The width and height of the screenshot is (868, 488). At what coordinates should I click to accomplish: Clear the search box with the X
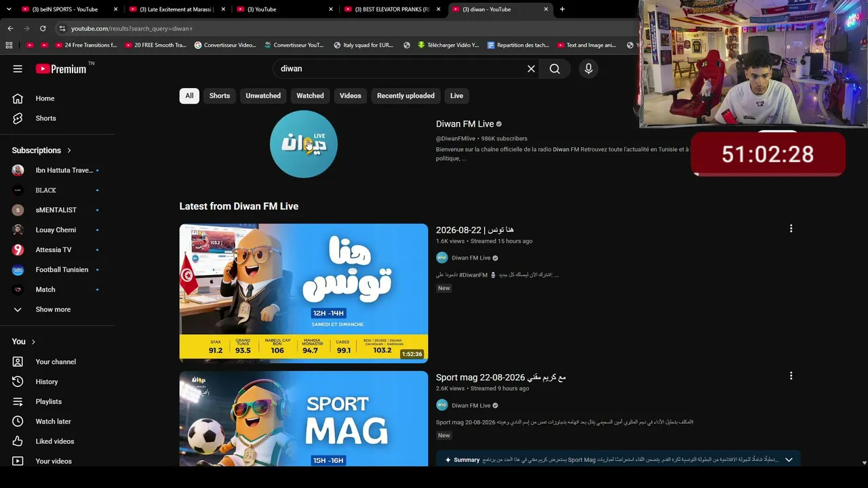(x=531, y=68)
